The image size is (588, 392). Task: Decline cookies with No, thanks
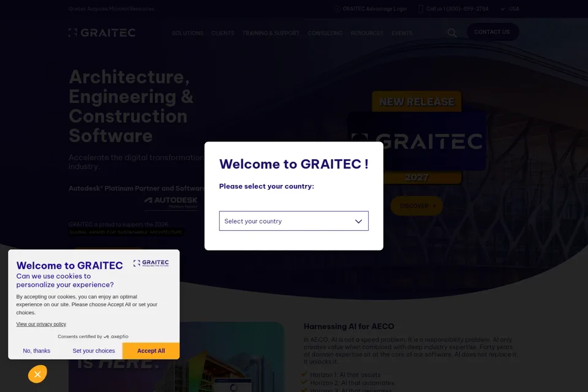(36, 351)
